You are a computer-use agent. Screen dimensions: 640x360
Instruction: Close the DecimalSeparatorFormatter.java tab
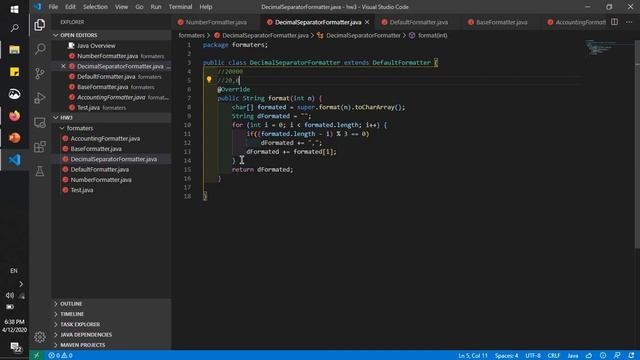(367, 22)
